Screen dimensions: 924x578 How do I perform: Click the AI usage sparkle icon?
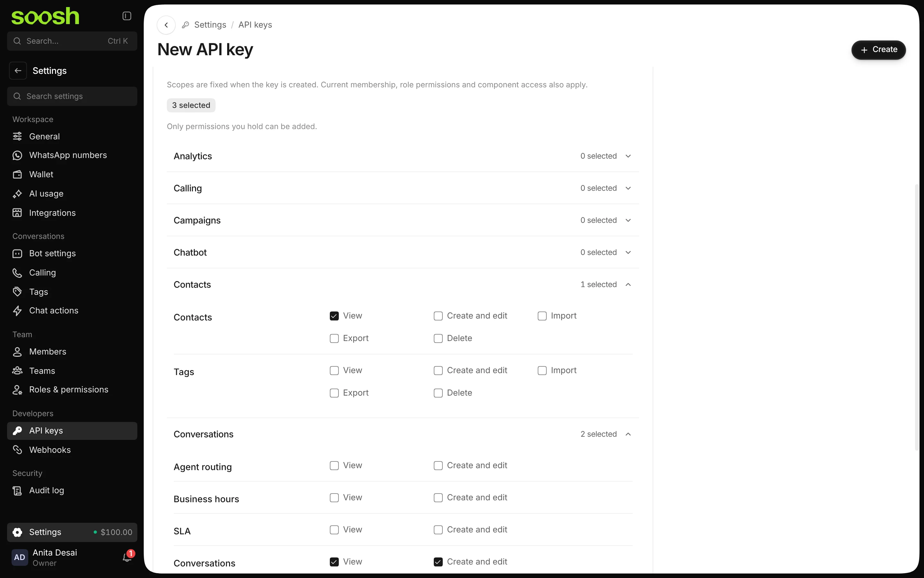click(x=17, y=194)
